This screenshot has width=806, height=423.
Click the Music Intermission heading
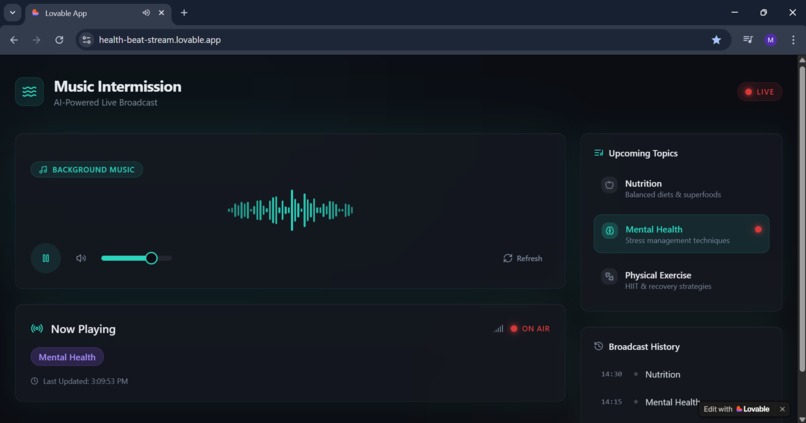(118, 86)
